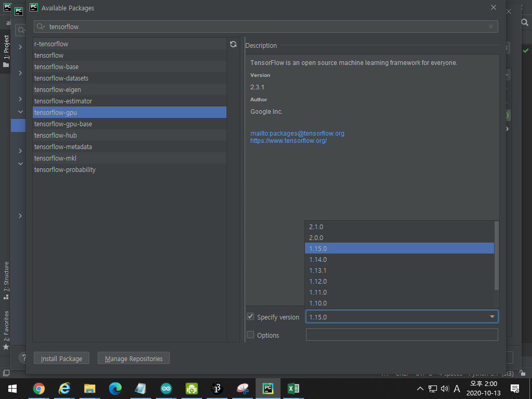The height and width of the screenshot is (399, 532).
Task: Choose version 2.1.0 from the list
Action: coord(400,227)
